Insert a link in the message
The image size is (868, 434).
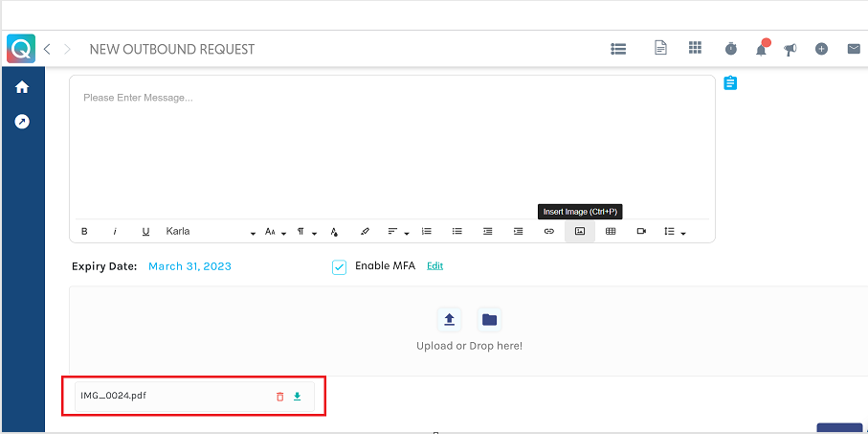coord(548,231)
